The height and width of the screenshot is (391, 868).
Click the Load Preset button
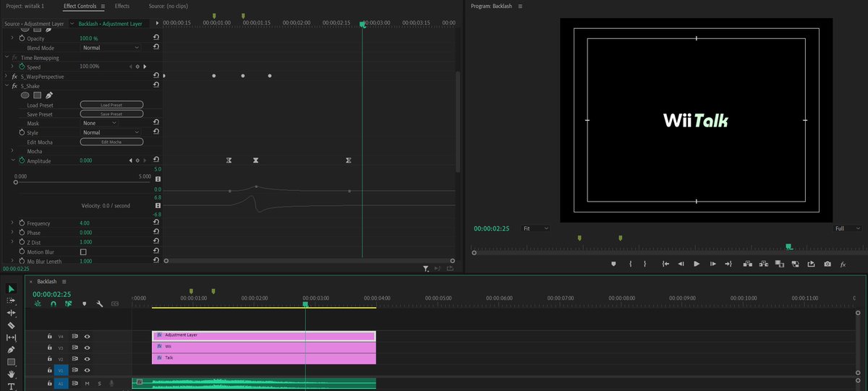pos(111,105)
